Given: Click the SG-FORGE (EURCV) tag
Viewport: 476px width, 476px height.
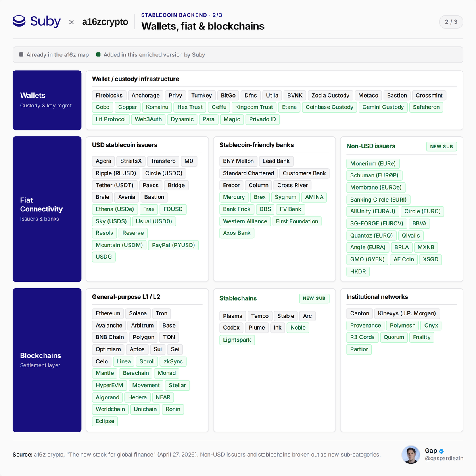Looking at the screenshot, I should (377, 224).
